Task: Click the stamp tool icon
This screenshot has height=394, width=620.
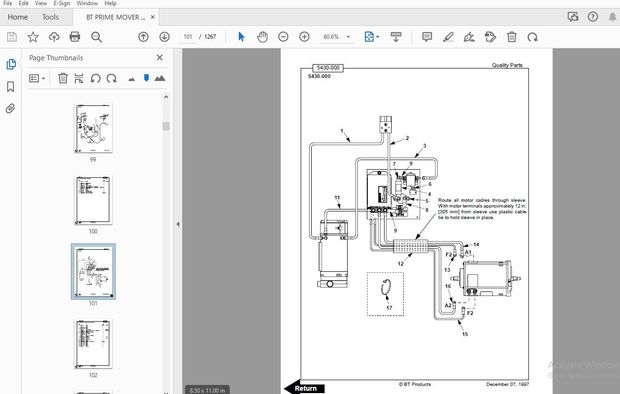Action: [x=490, y=37]
